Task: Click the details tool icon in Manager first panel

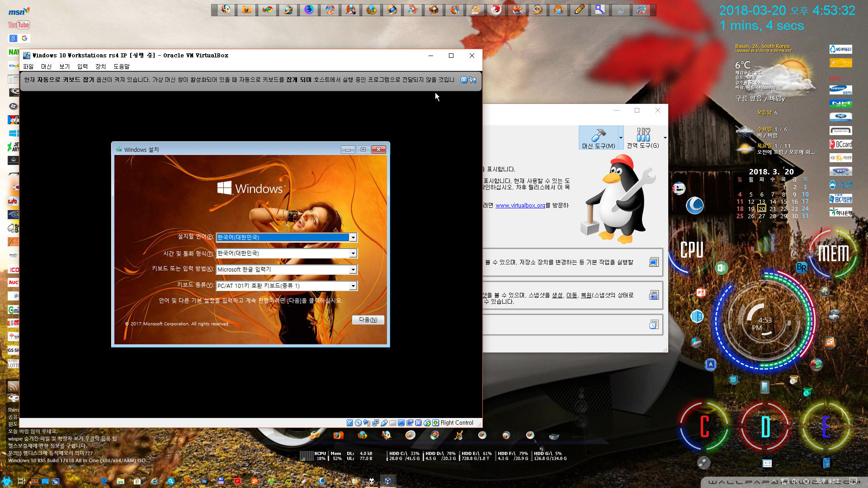Action: click(x=654, y=262)
